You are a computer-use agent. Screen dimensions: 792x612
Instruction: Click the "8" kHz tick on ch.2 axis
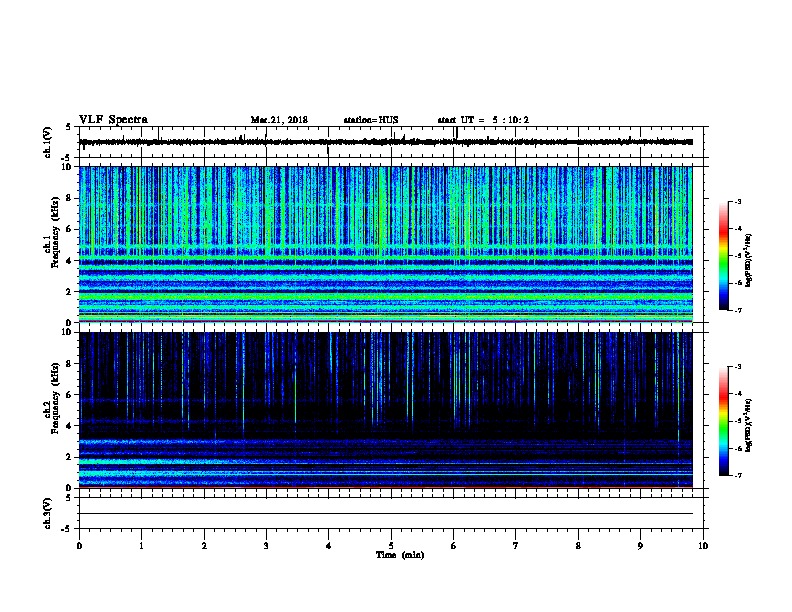[69, 364]
